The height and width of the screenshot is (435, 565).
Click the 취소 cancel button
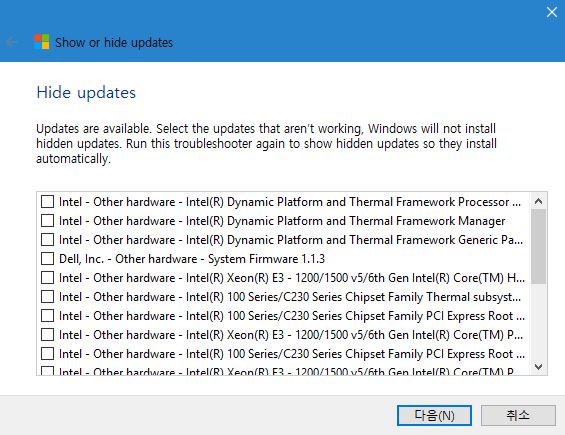click(x=518, y=416)
